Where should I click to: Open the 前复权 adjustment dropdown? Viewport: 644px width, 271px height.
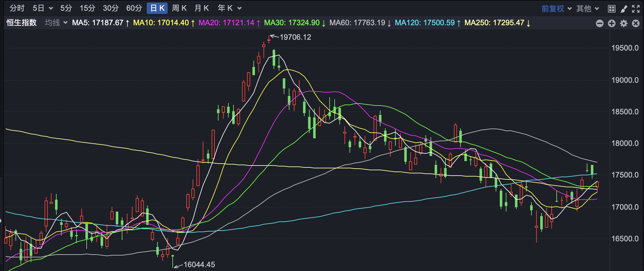(556, 9)
